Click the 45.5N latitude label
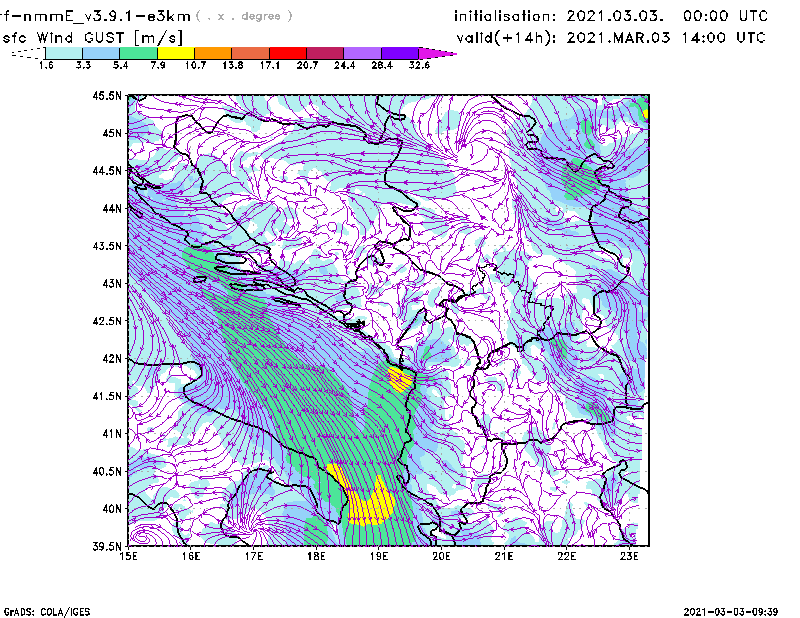 [x=107, y=95]
